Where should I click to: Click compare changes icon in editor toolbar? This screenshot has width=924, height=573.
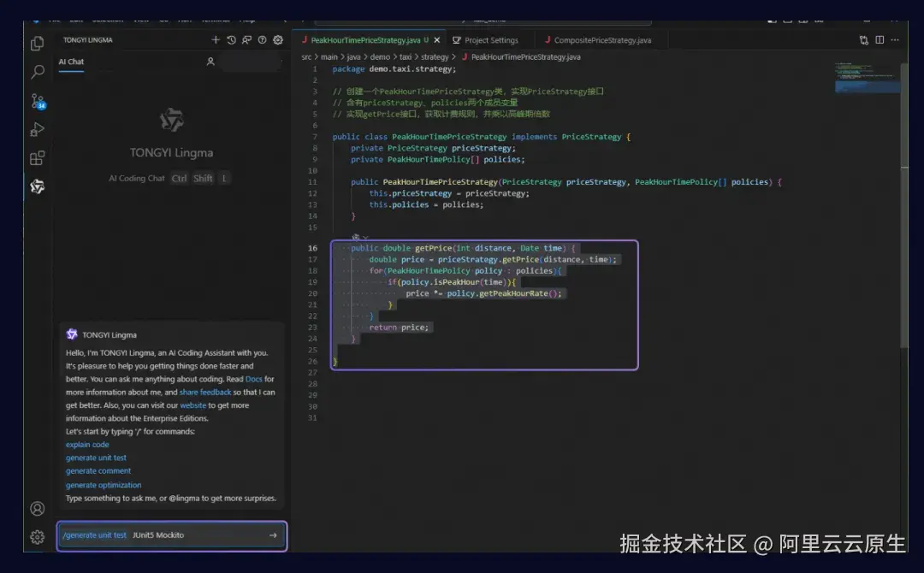point(864,40)
